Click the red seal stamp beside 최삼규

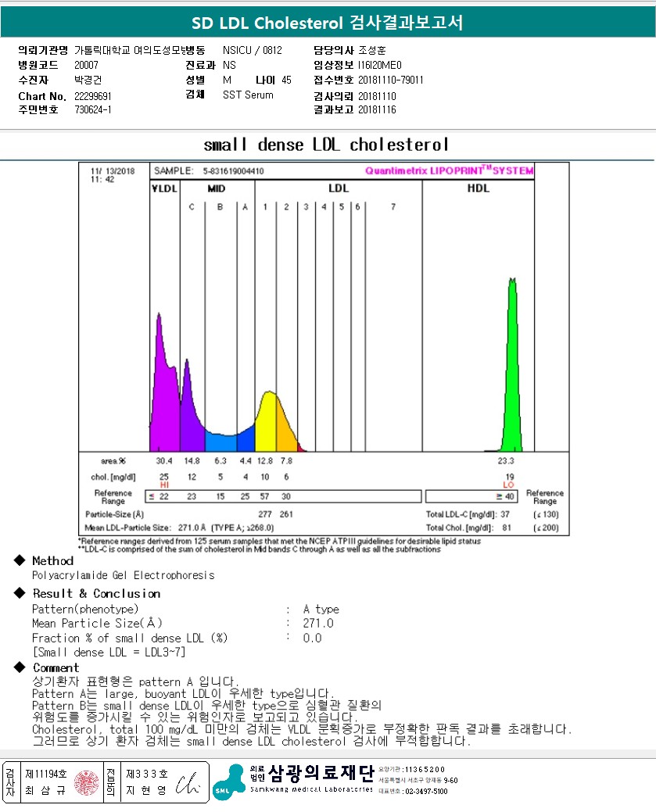(x=87, y=782)
